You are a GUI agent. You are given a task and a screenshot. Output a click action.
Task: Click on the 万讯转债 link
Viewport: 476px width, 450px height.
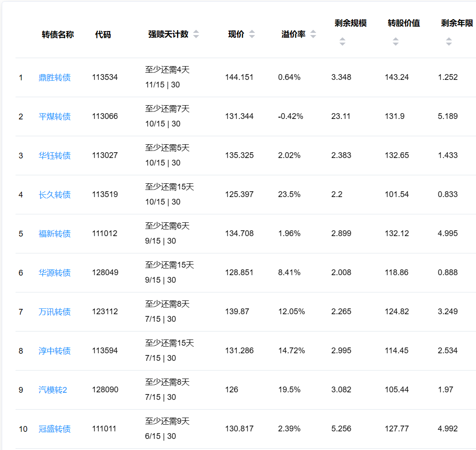pos(55,312)
